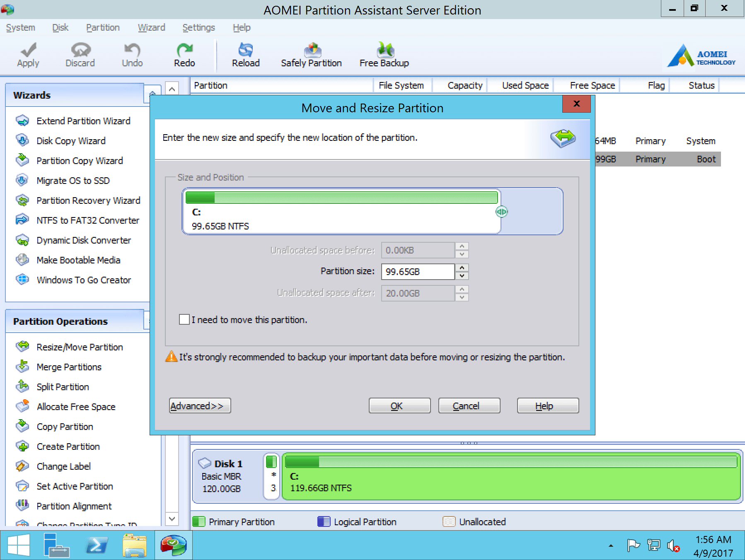Check 'I need to move this partition'
Viewport: 745px width, 560px height.
(184, 319)
